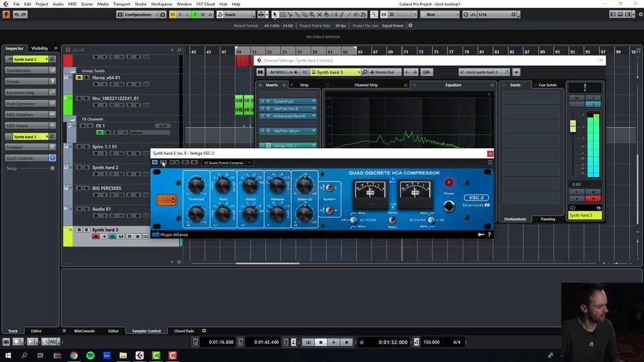Viewport: 644px width, 362px height.
Task: Click the undo arrow in toolbar
Action: click(x=16, y=15)
